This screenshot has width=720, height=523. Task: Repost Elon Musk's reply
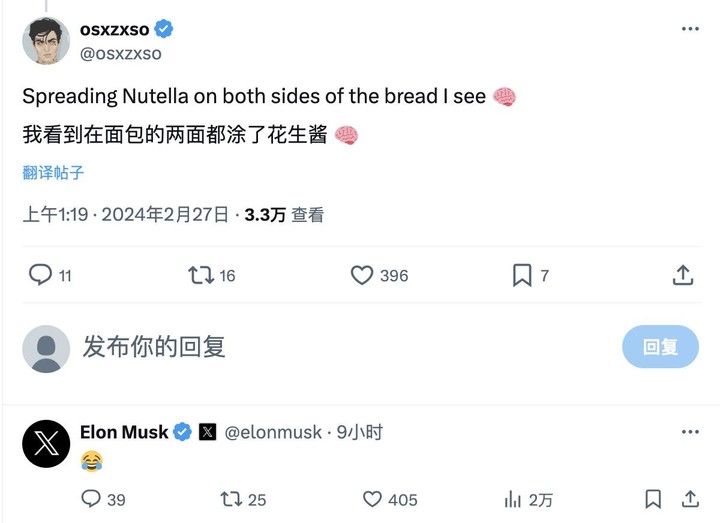point(231,499)
